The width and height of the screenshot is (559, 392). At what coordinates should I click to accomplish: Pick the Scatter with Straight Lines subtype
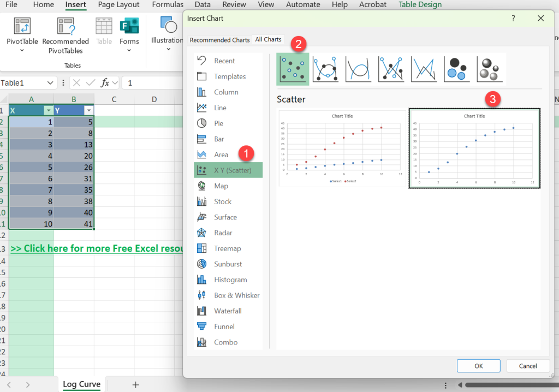tap(424, 69)
